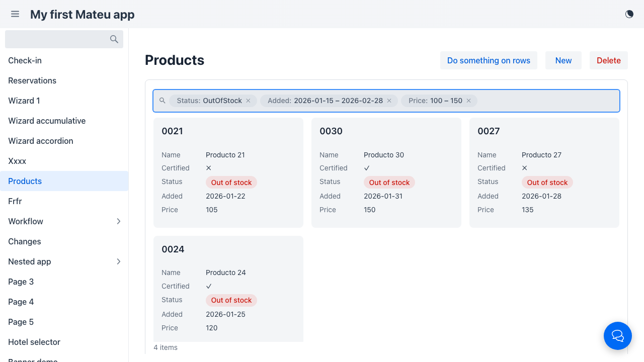Image resolution: width=644 pixels, height=362 pixels.
Task: Create a New product
Action: [563, 60]
